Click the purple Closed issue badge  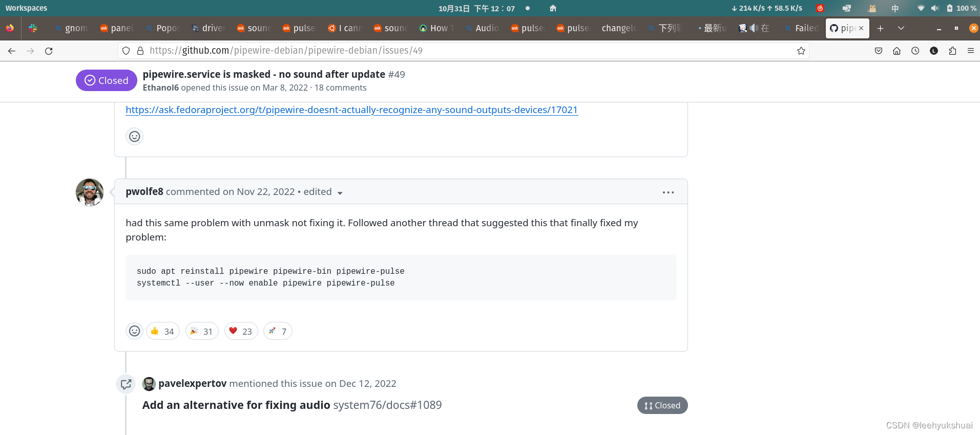tap(107, 80)
